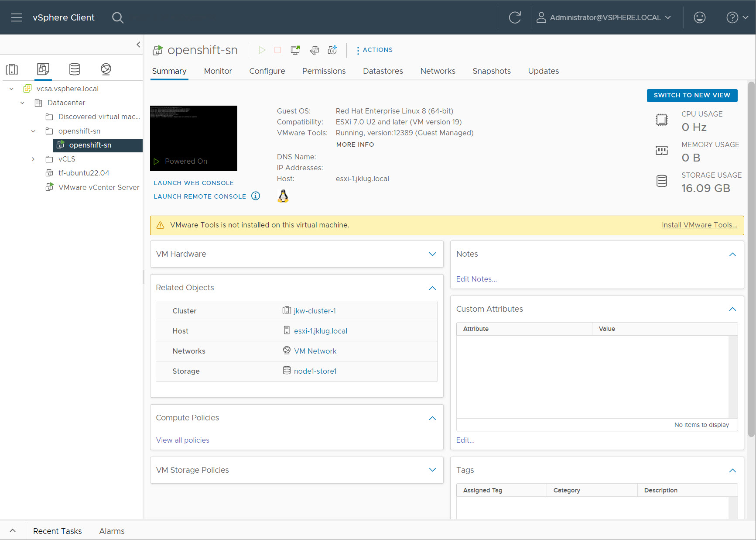Open the main hamburger menu
The width and height of the screenshot is (756, 540).
[17, 17]
